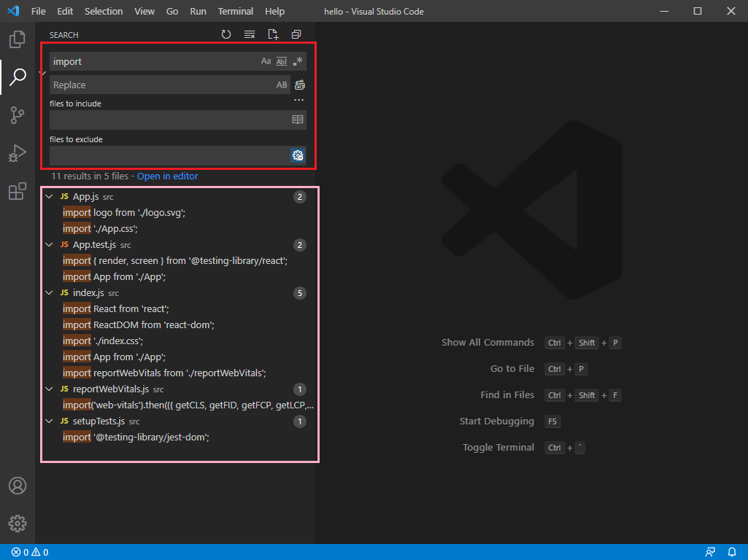The image size is (748, 560).
Task: Click the Open in editor link
Action: coord(167,176)
